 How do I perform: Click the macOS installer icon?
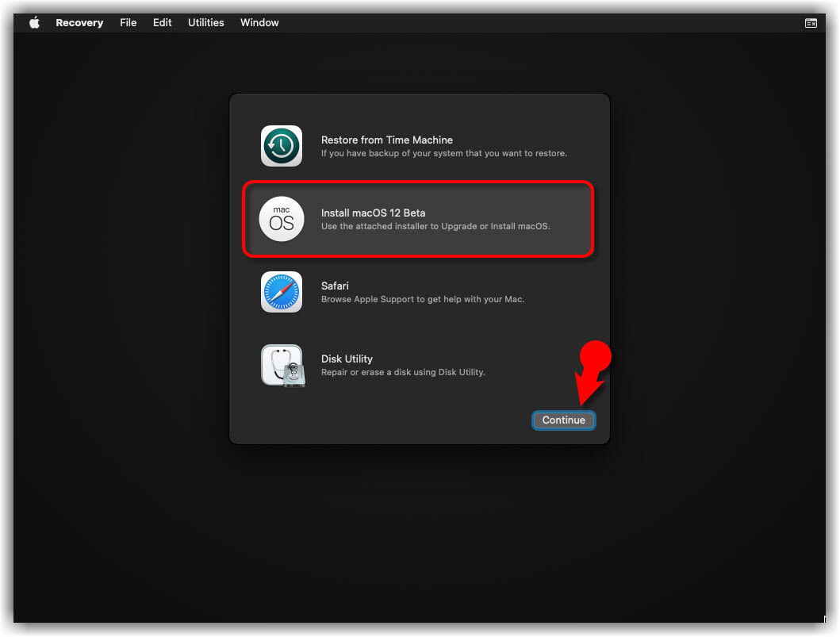click(282, 219)
